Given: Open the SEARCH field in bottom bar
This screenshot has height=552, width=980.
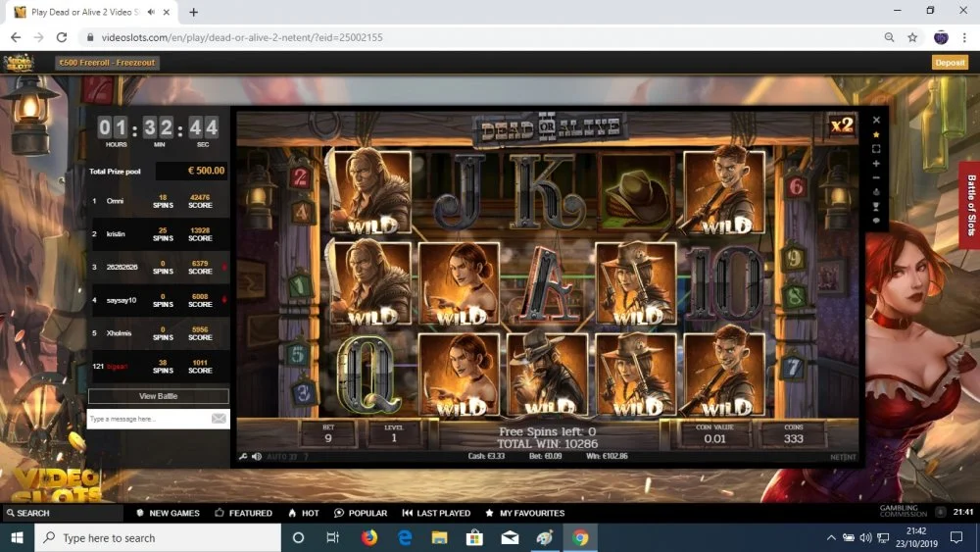Looking at the screenshot, I should click(x=63, y=513).
